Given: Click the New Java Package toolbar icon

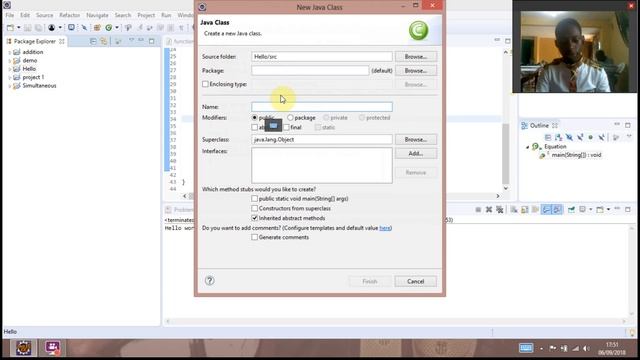Looking at the screenshot, I should point(97,27).
